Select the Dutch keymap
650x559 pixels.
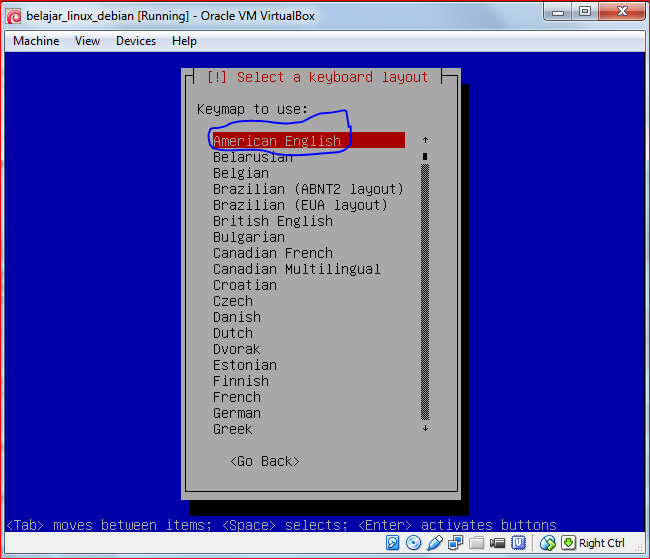[233, 333]
